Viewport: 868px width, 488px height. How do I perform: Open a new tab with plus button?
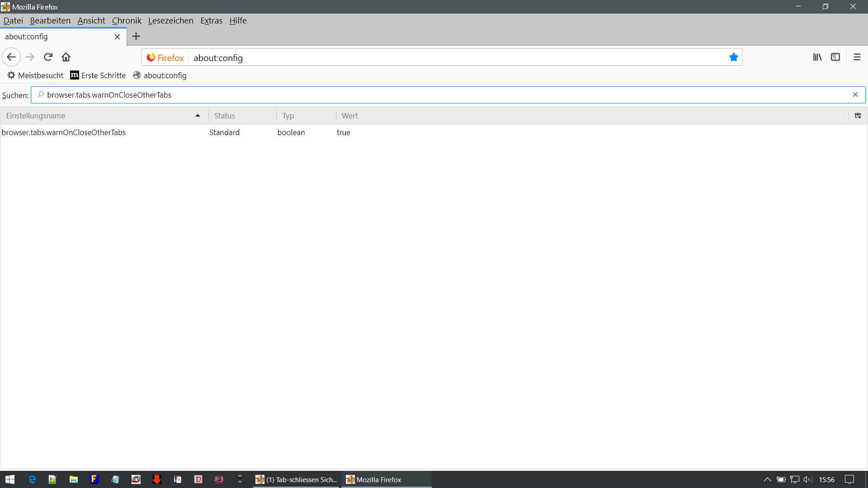(x=136, y=37)
